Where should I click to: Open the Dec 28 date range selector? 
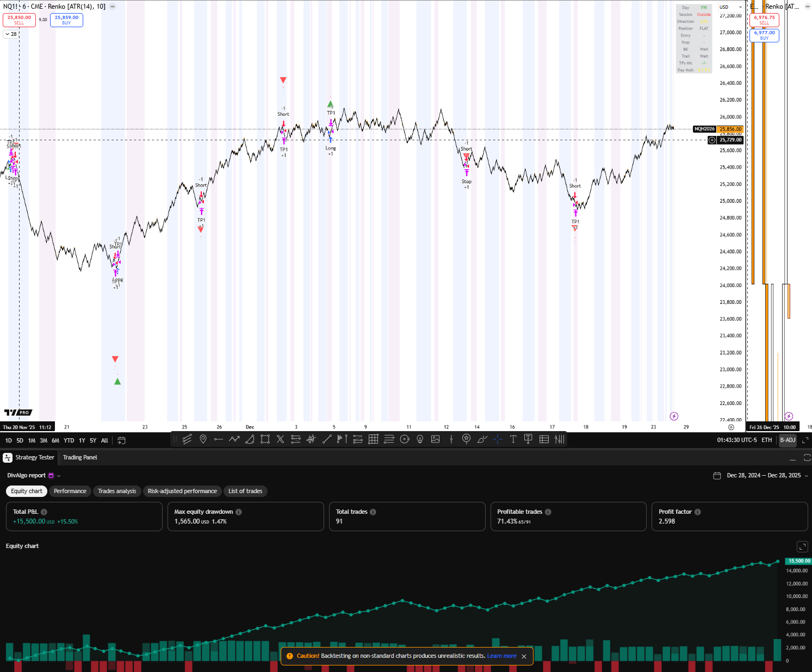[x=760, y=475]
